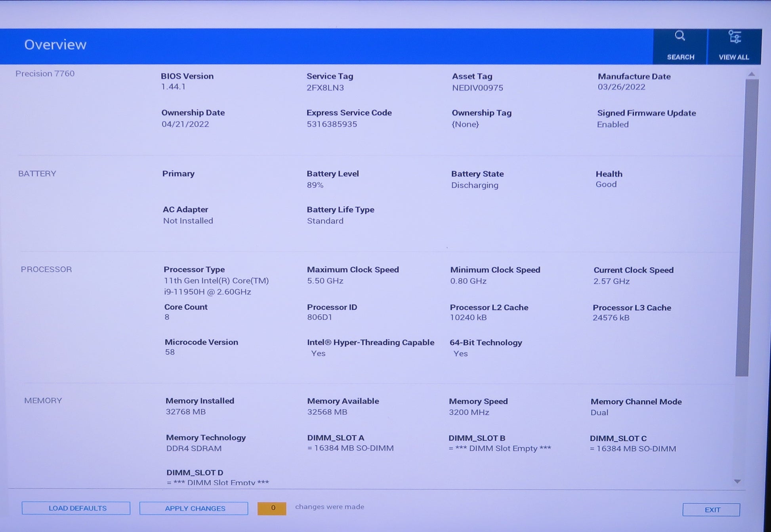The height and width of the screenshot is (532, 771).
Task: Select the BATTERY section label
Action: point(37,174)
